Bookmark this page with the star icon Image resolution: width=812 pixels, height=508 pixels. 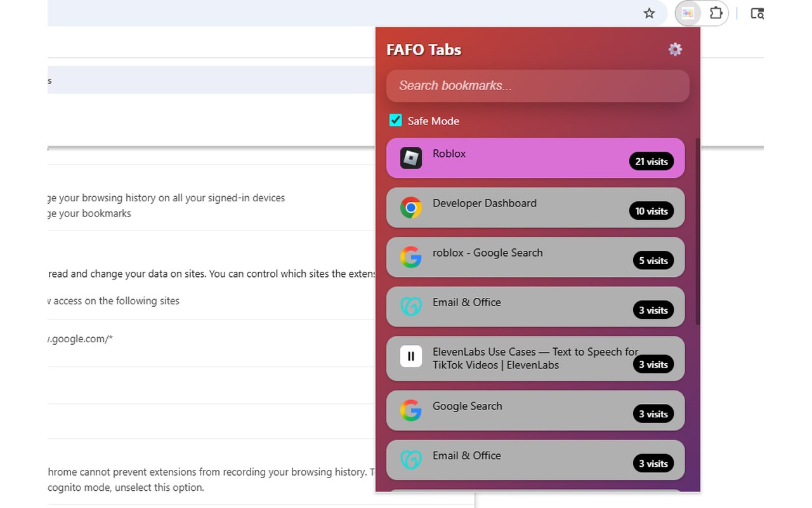pyautogui.click(x=649, y=13)
